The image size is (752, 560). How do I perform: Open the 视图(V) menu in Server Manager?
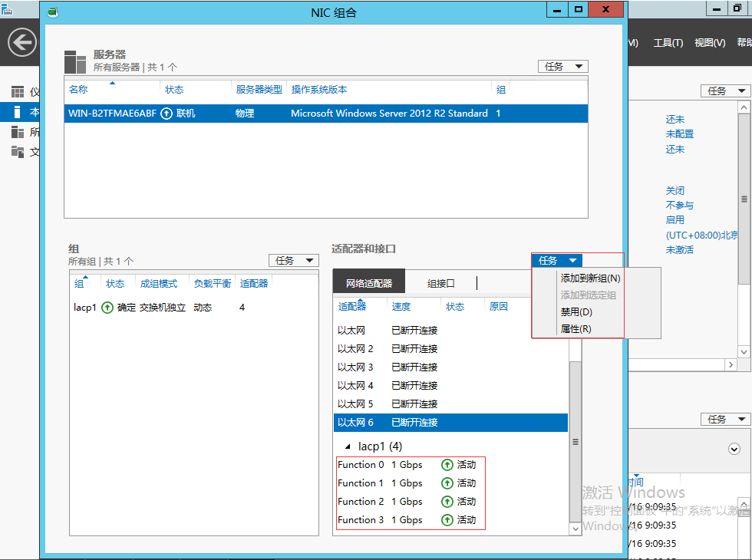710,43
